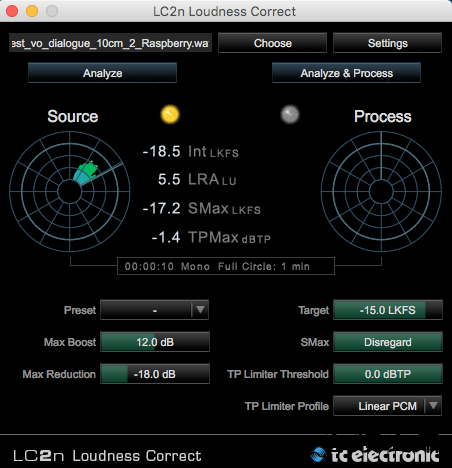Adjust the Target -15.0 LKFS slider
Viewport: 452px width, 468px height.
pos(388,310)
